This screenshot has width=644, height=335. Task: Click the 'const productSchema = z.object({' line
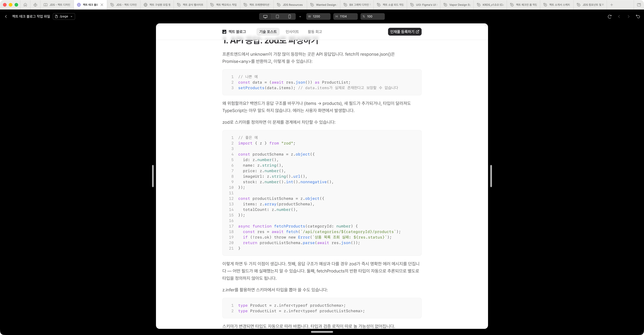tap(276, 154)
